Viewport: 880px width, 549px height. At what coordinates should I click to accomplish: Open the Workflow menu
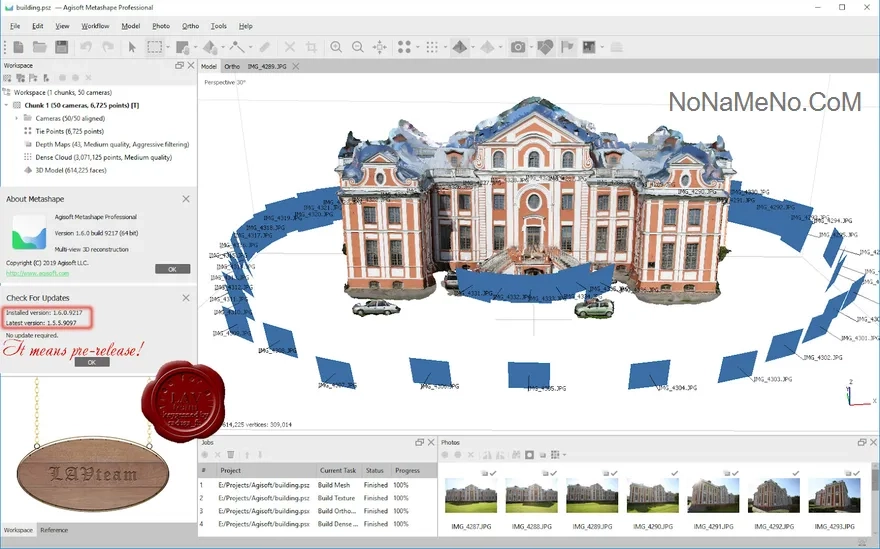tap(95, 26)
